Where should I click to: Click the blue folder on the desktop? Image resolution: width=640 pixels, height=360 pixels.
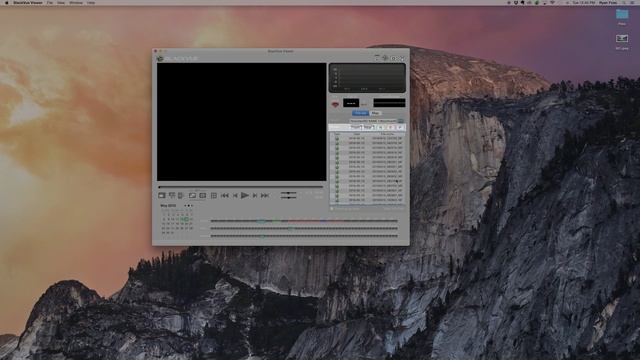[x=622, y=15]
